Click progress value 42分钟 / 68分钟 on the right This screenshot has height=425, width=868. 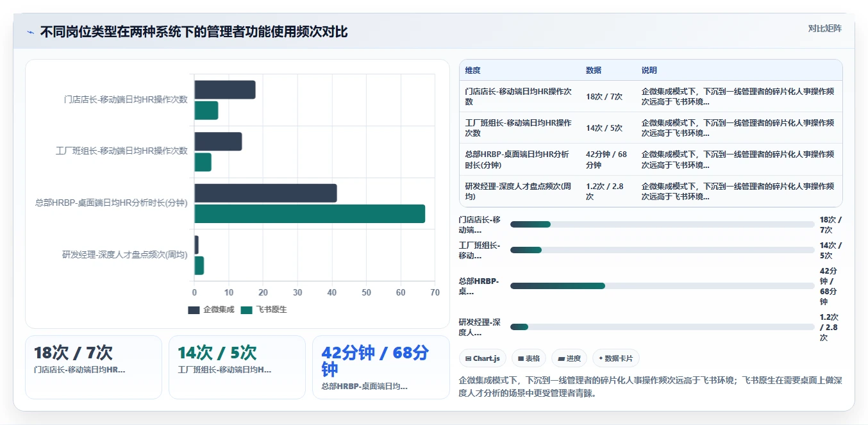(830, 286)
